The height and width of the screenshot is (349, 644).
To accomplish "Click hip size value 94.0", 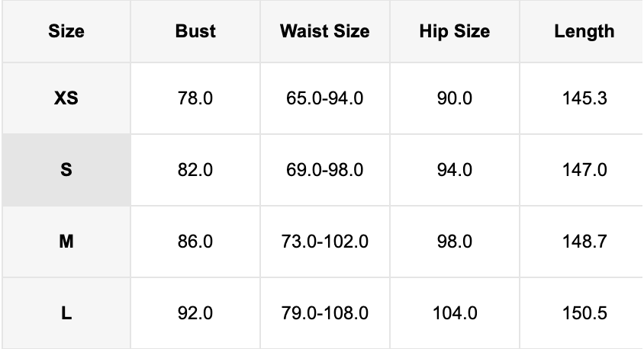I will (455, 170).
